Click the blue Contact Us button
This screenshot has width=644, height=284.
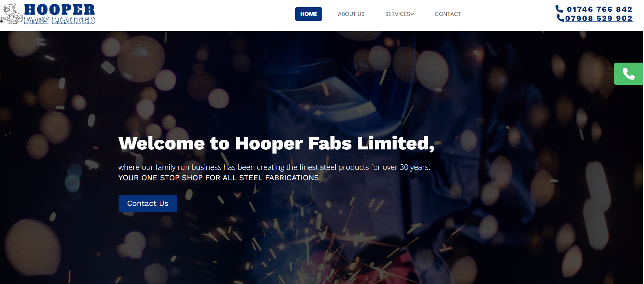pos(148,203)
